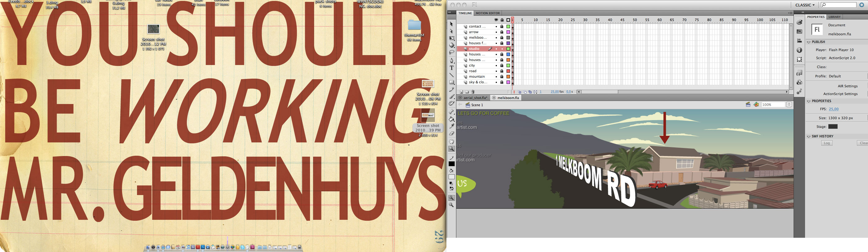868x252 pixels.
Task: Create a new layer folder
Action: [467, 92]
